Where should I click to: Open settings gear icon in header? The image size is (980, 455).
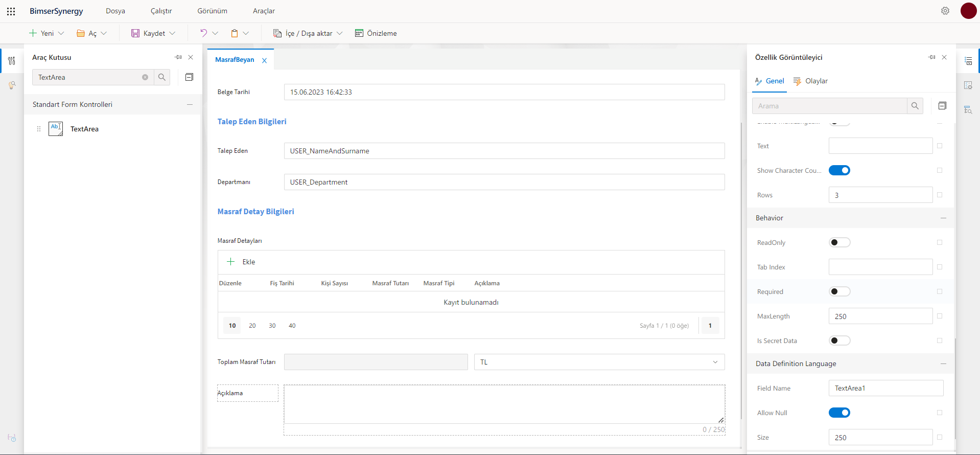pos(945,11)
